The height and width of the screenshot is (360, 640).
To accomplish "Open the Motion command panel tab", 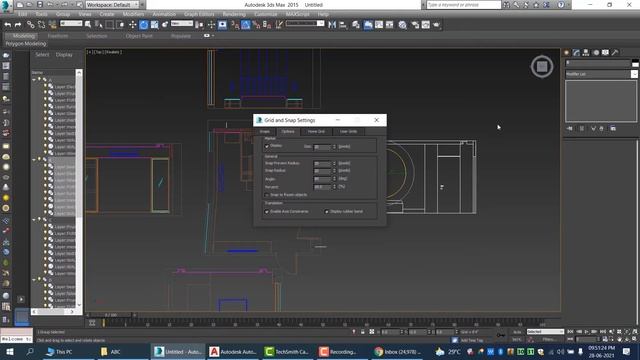I will click(x=596, y=53).
